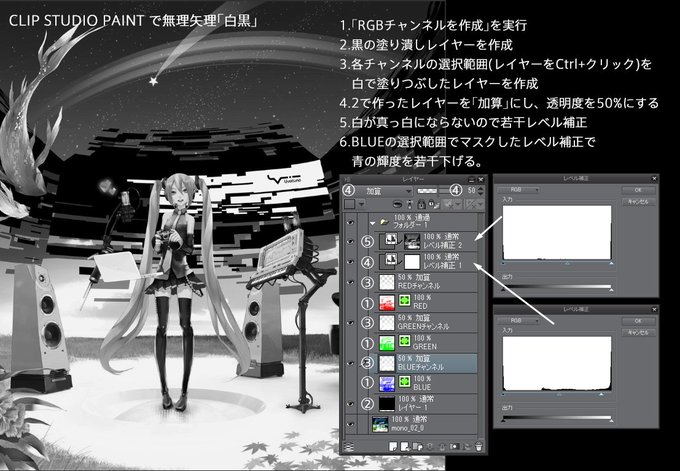
Task: Click the level correction icon on レベル補正 2
Action: point(391,240)
